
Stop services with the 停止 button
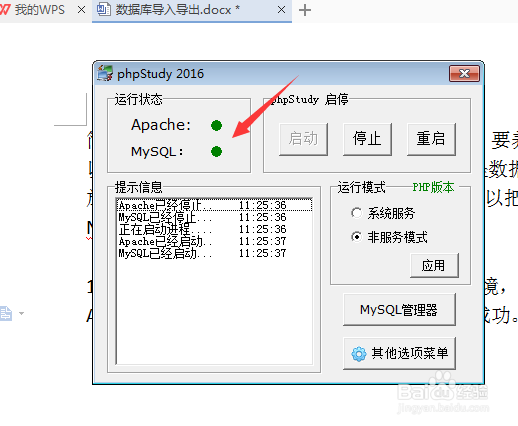tap(367, 139)
